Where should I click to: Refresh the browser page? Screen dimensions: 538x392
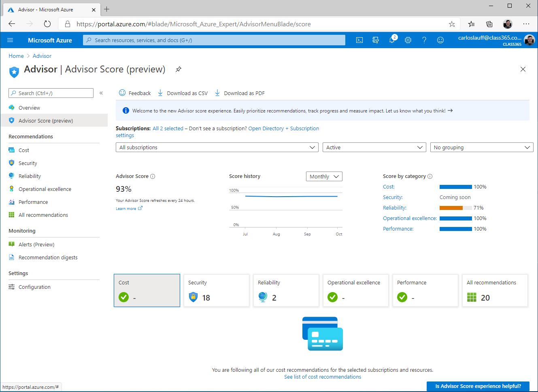(x=47, y=24)
